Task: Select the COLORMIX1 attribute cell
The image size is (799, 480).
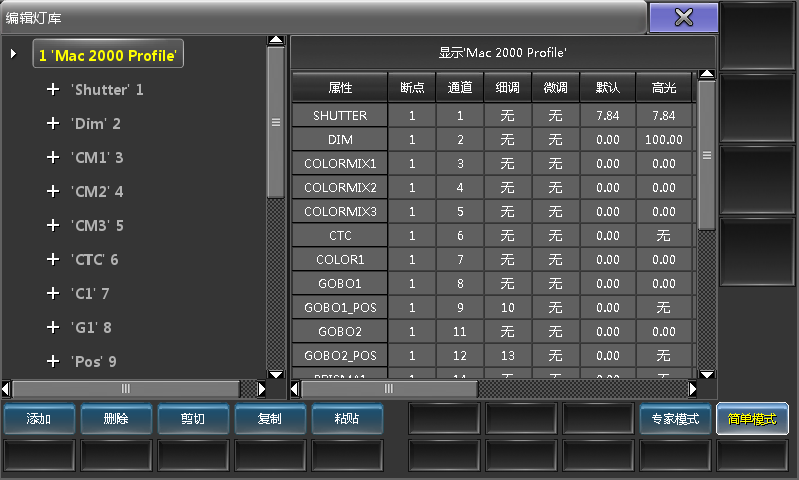Action: click(x=340, y=164)
